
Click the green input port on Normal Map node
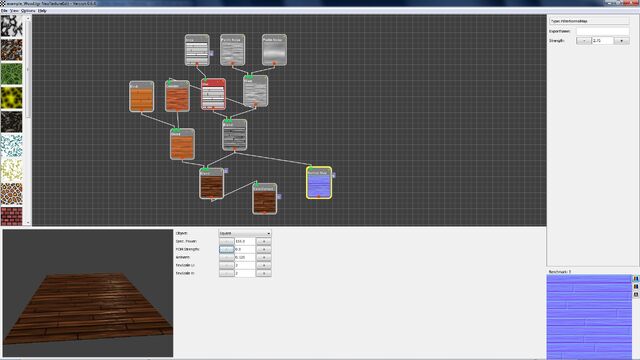click(x=311, y=168)
